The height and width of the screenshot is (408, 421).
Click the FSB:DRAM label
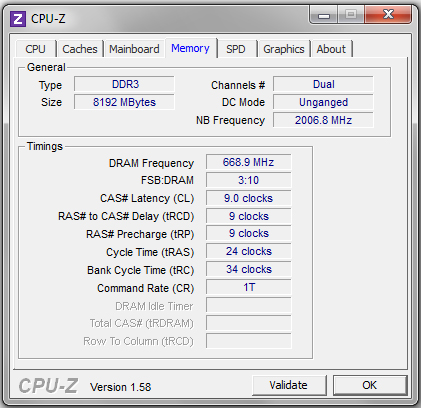[x=167, y=180]
